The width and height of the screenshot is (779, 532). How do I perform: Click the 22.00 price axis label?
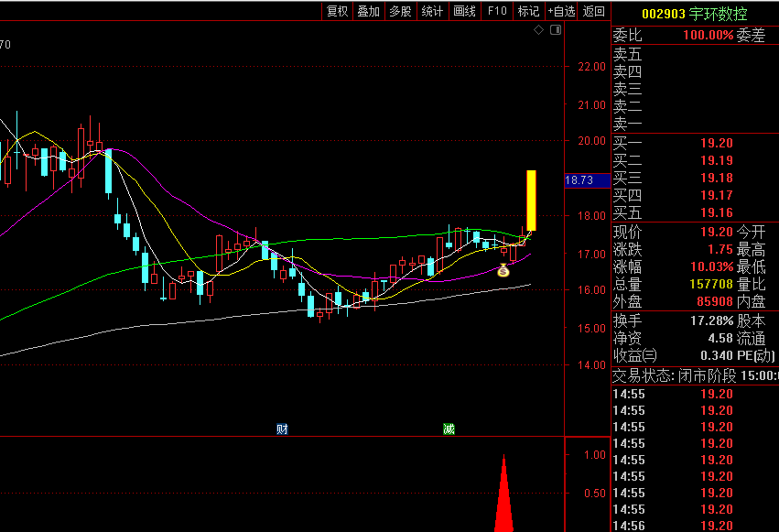point(591,67)
